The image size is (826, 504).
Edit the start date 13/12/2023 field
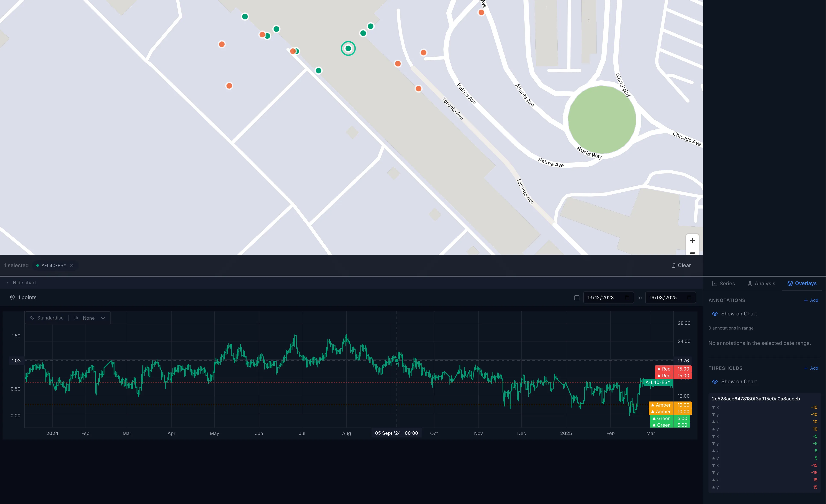[x=608, y=297]
